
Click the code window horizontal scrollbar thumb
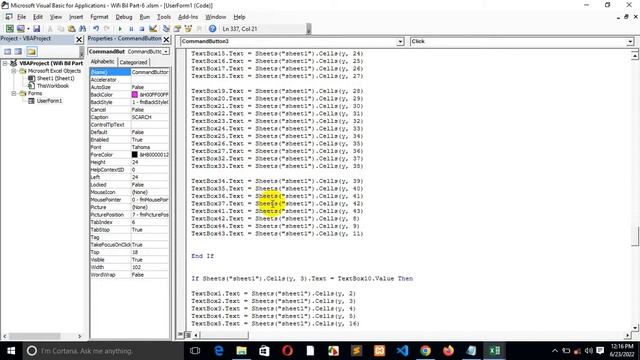[x=224, y=335]
